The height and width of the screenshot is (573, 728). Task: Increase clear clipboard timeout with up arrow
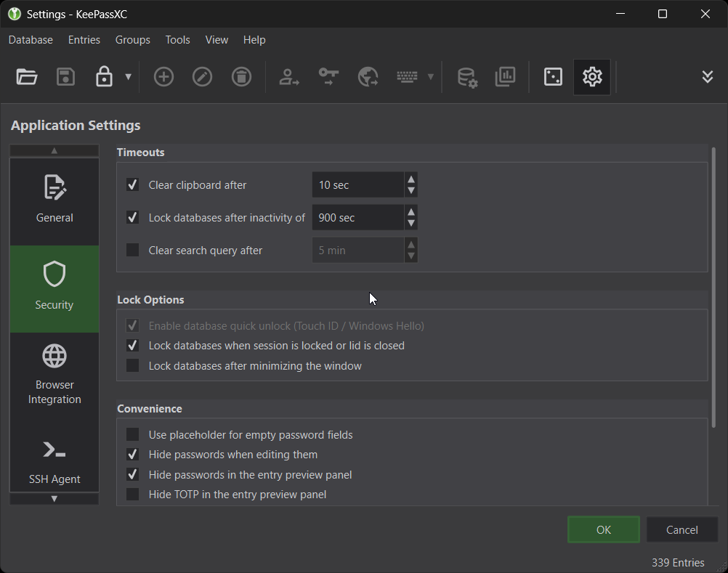[x=411, y=179]
